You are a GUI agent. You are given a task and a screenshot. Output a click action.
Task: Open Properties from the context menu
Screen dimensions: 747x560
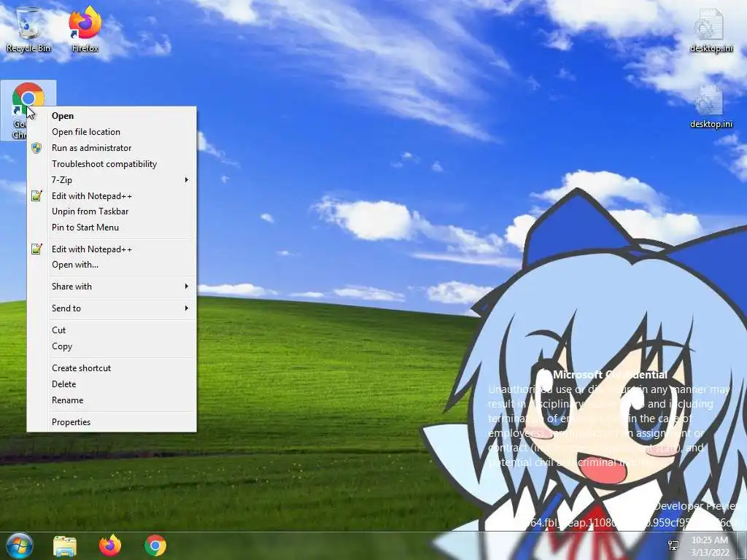pyautogui.click(x=112, y=422)
